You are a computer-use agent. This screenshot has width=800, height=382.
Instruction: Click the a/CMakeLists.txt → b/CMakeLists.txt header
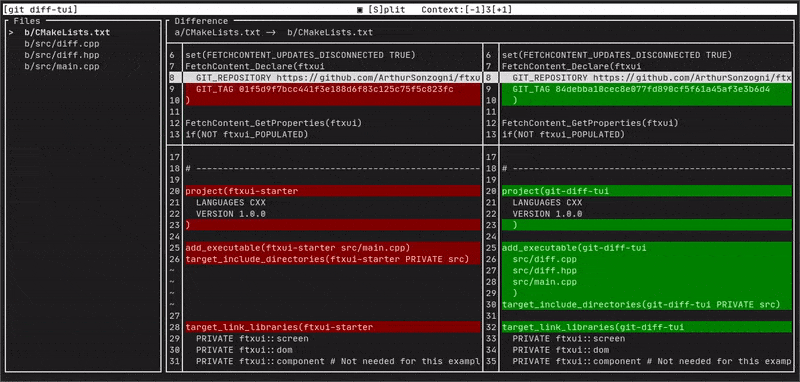coord(273,32)
